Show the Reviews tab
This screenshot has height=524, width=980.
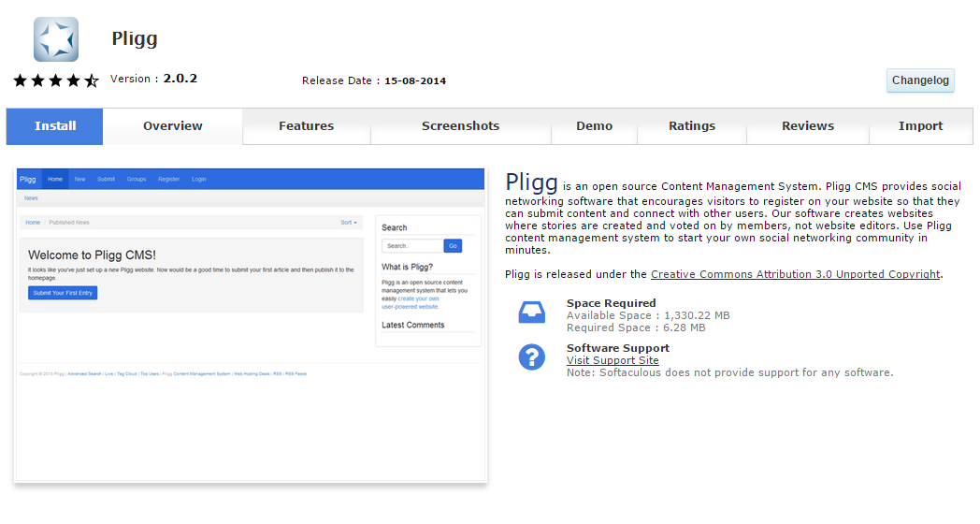(808, 126)
